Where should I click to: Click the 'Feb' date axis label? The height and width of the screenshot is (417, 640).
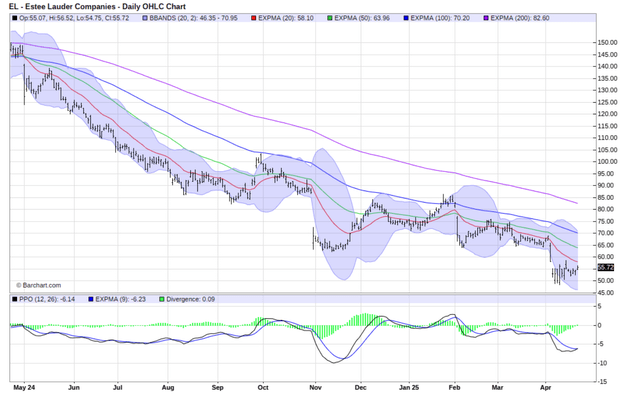coord(454,388)
